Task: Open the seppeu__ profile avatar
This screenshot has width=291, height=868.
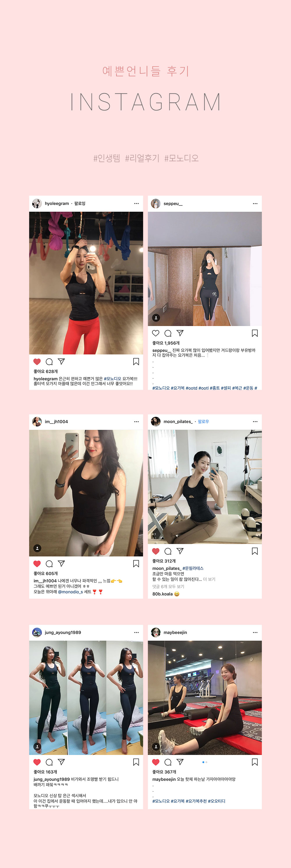Action: 156,204
